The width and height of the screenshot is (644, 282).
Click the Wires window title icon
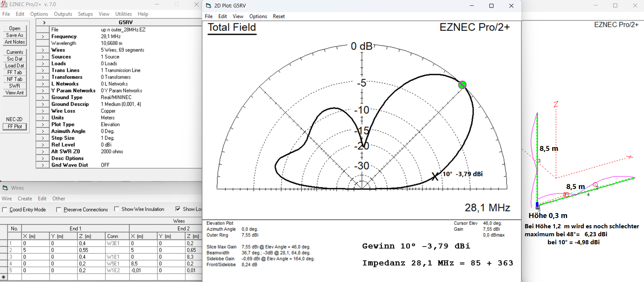[5, 188]
